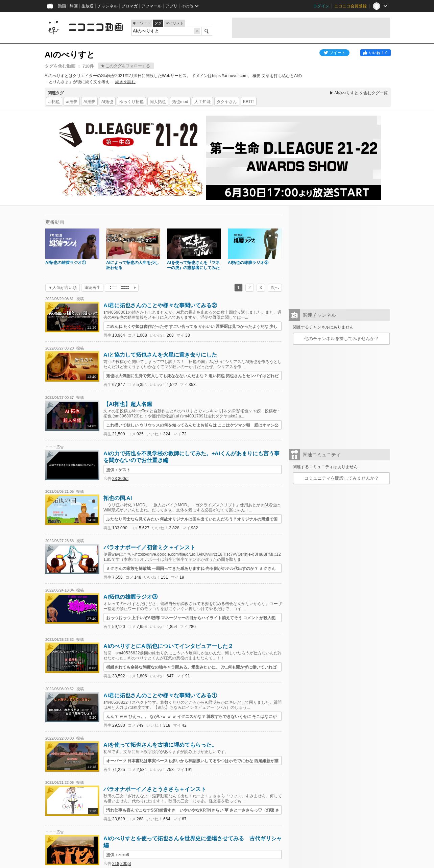Image resolution: width=434 pixels, height=868 pixels.
Task: Open featured title AIによって拓也の人生を少し狂わせる
Action: coord(132,265)
